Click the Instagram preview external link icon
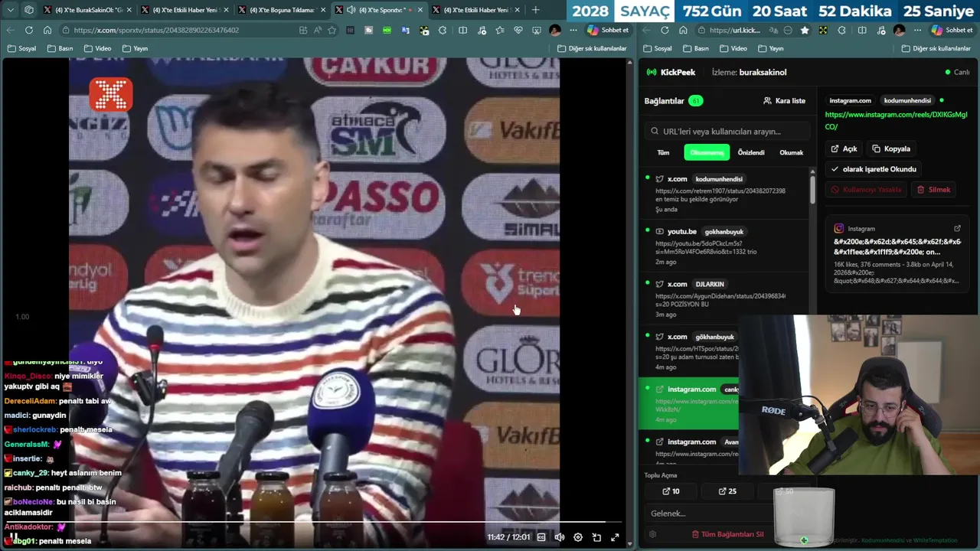Viewport: 980px width, 551px height. click(x=957, y=228)
